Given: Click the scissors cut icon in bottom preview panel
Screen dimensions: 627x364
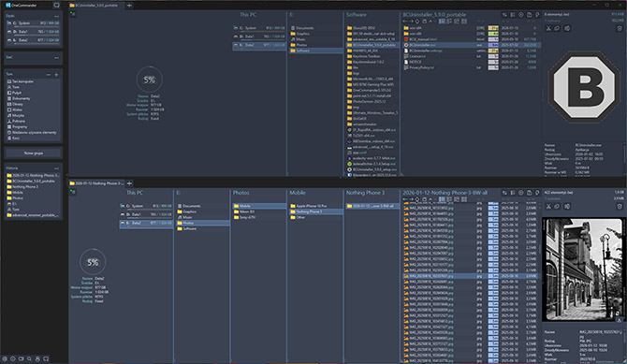Looking at the screenshot, I should click(x=548, y=207).
